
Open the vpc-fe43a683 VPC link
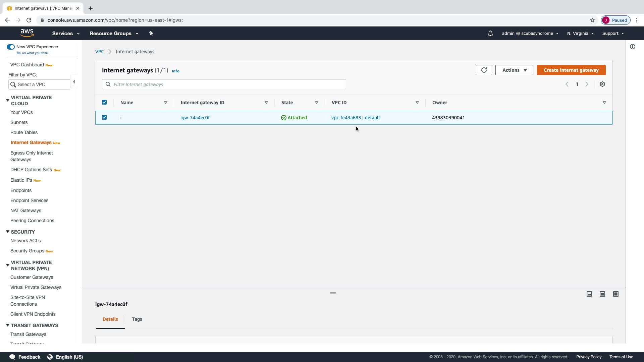click(346, 118)
